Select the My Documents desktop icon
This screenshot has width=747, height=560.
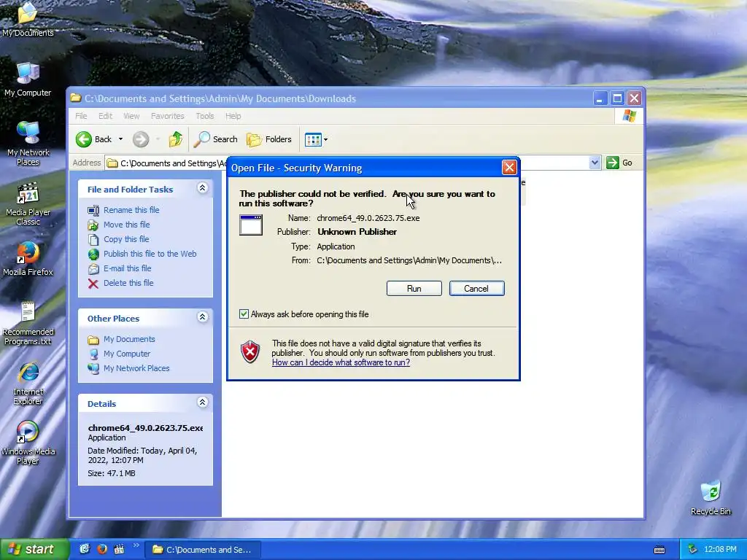[28, 19]
